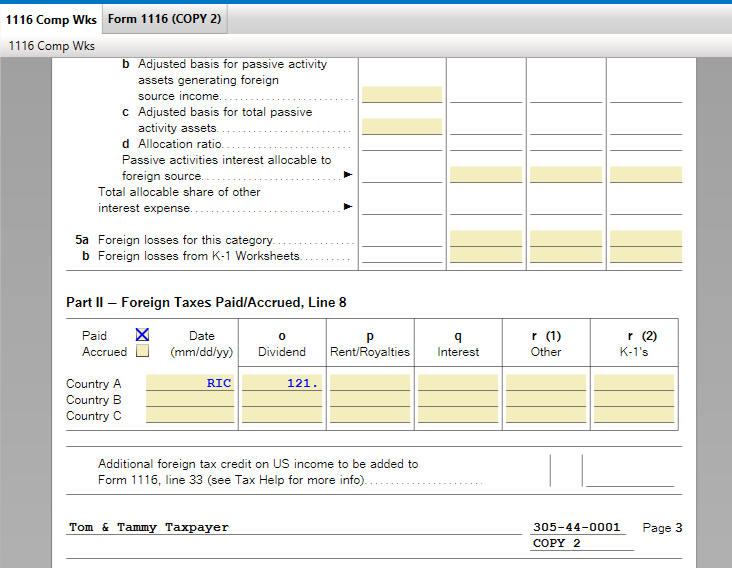Image resolution: width=732 pixels, height=568 pixels.
Task: Switch to the Form 1116 (COPY 2) tab
Action: [164, 20]
